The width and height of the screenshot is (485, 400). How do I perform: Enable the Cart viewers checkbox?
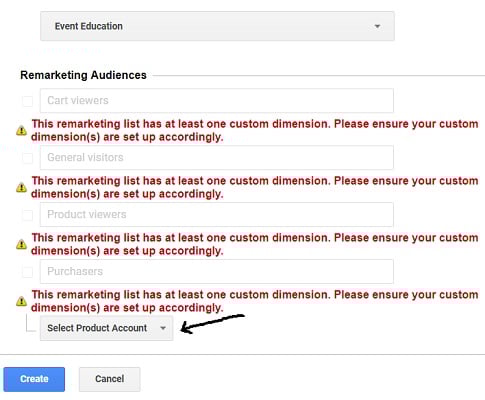(x=27, y=101)
